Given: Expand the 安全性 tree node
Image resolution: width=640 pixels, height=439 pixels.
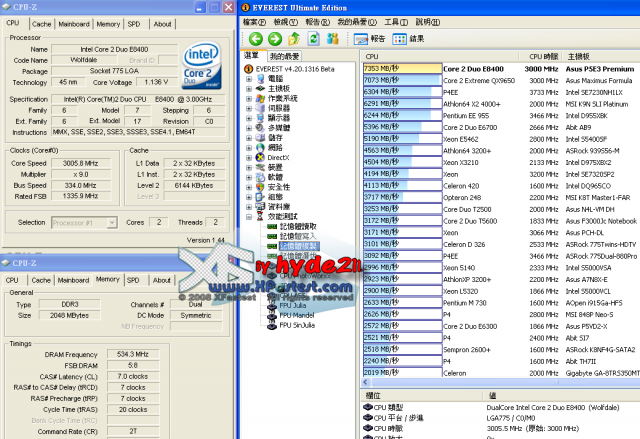Looking at the screenshot, I should 249,187.
